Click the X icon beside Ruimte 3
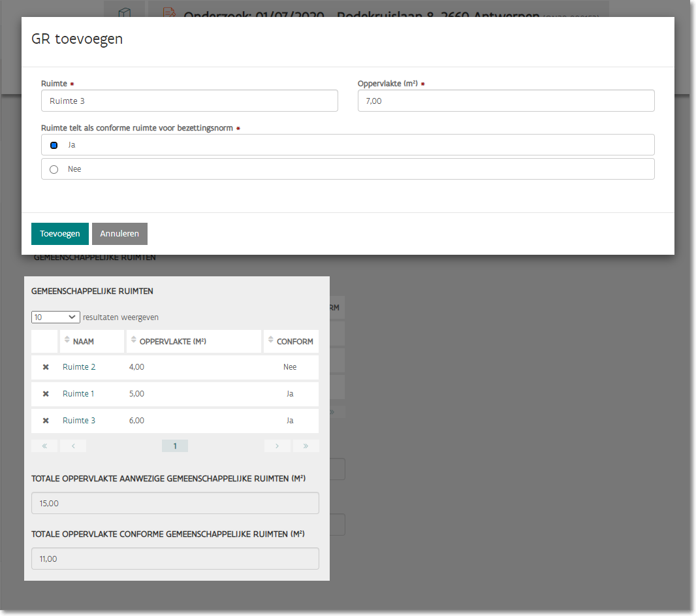Screen dimensions: 696x616 [46, 421]
